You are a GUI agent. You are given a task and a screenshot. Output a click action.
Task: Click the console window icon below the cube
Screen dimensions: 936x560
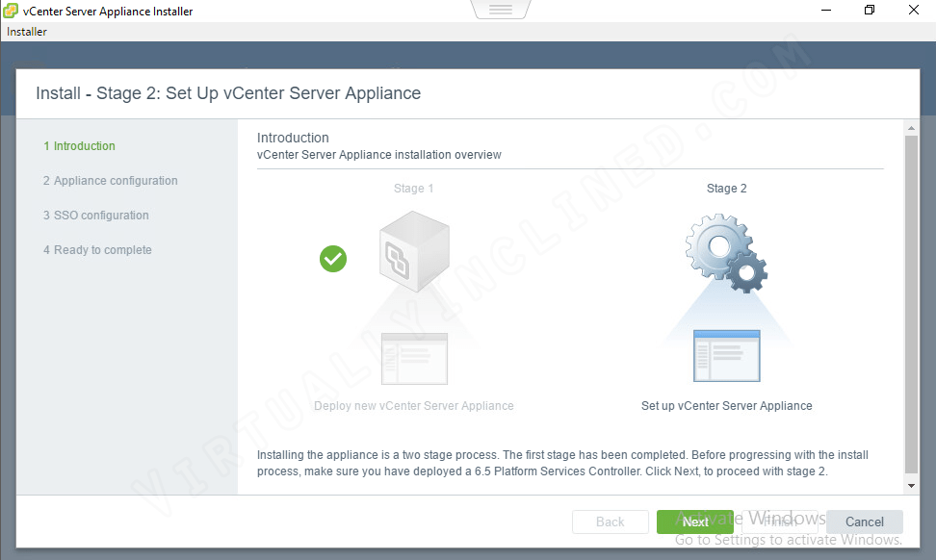point(413,358)
